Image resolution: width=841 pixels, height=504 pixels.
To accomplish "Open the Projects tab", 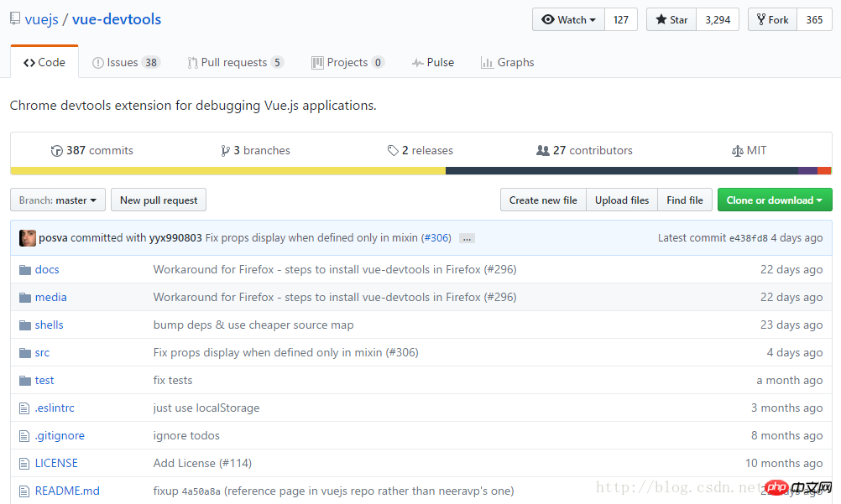I will [347, 63].
